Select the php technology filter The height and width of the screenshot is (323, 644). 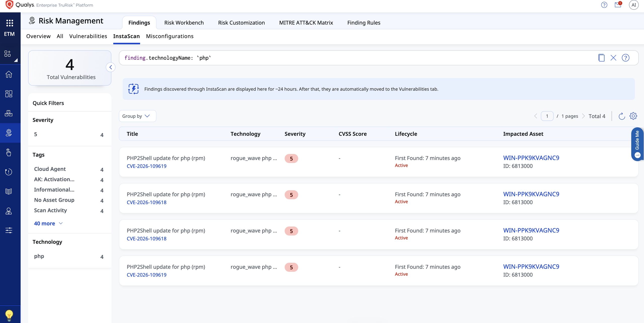pos(69,256)
